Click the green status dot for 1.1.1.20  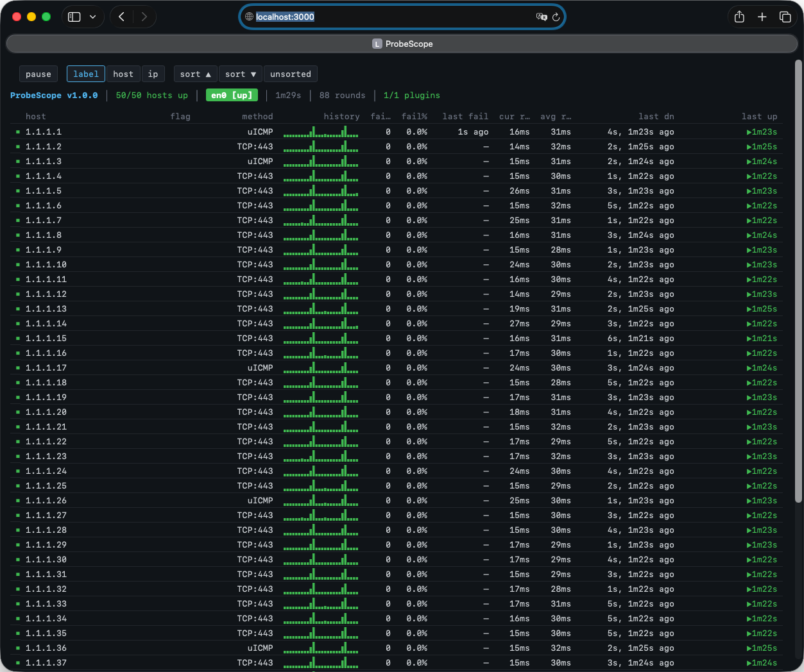[x=18, y=412]
